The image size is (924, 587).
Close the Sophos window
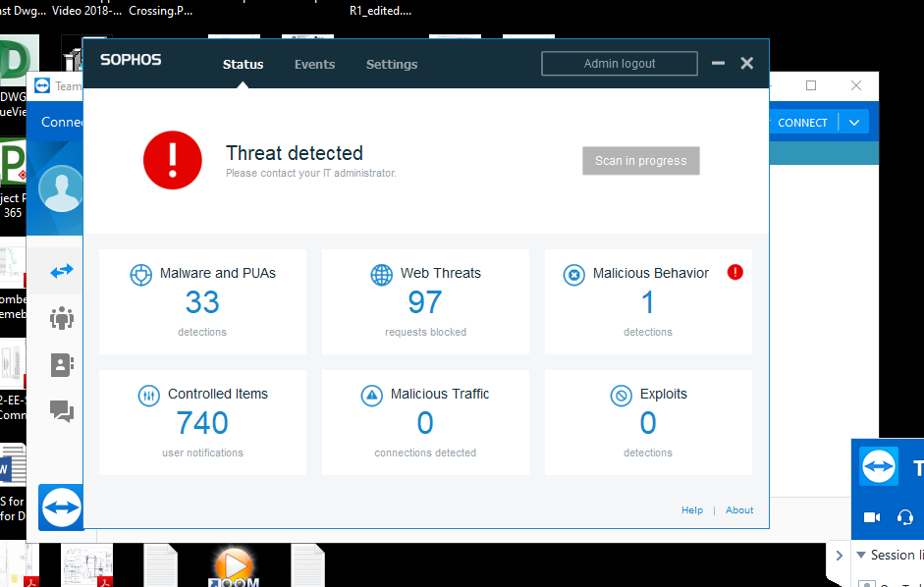coord(746,63)
